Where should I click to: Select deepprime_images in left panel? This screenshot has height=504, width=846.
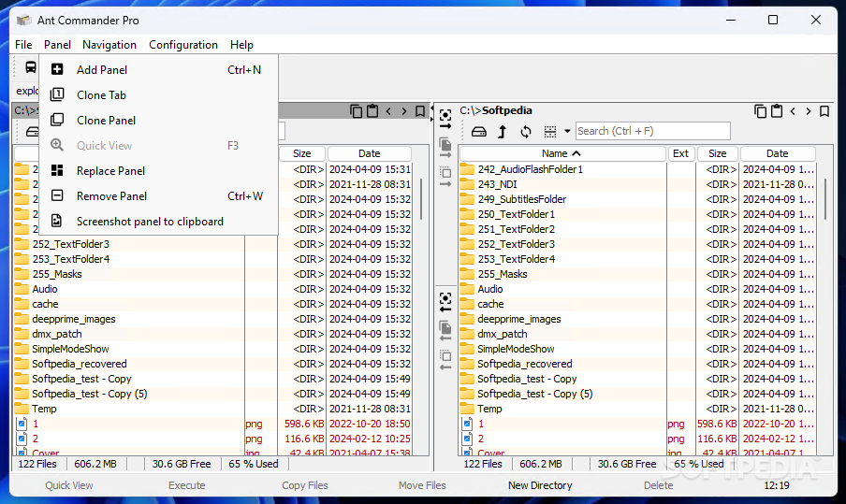[x=73, y=319]
